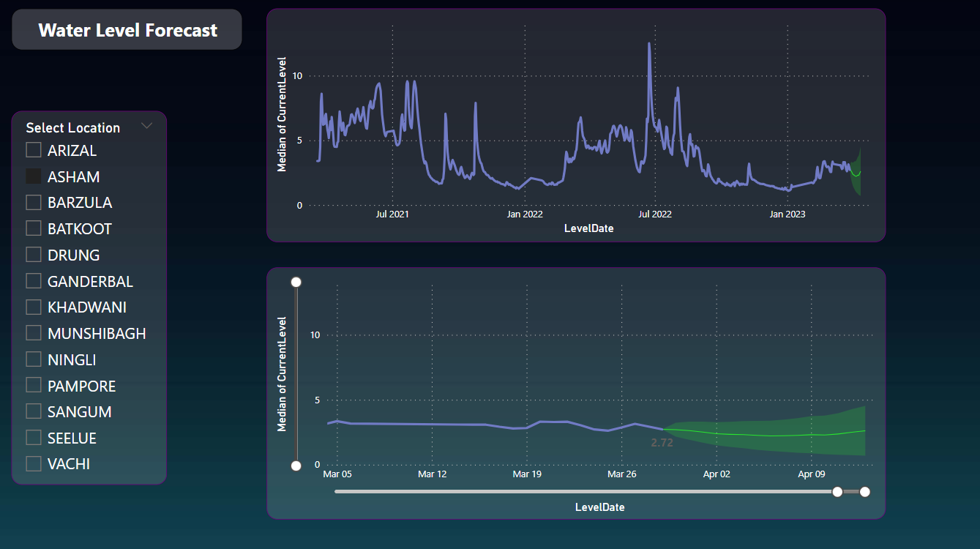This screenshot has height=549, width=980.
Task: Click the rightmost horizontal zoom slider handle
Action: (x=865, y=492)
